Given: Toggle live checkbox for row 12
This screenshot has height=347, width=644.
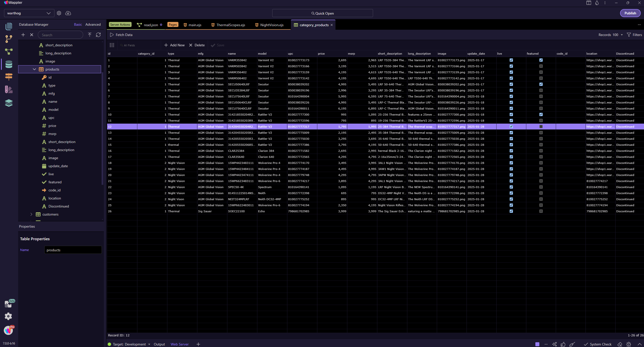Looking at the screenshot, I should click(x=511, y=127).
